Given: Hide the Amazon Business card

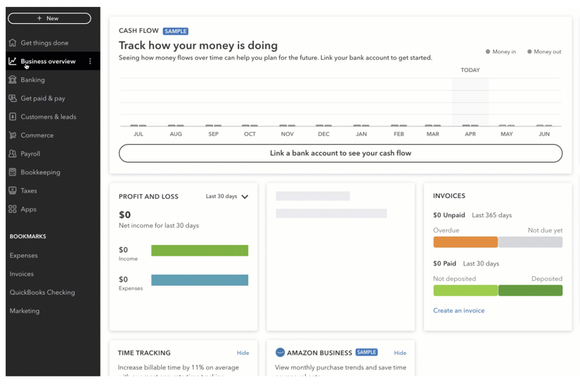Looking at the screenshot, I should (400, 353).
